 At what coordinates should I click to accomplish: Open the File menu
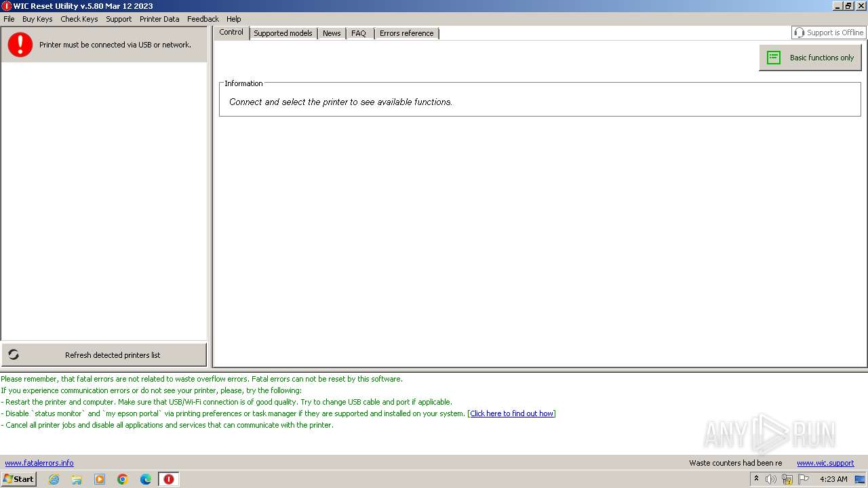[x=9, y=19]
